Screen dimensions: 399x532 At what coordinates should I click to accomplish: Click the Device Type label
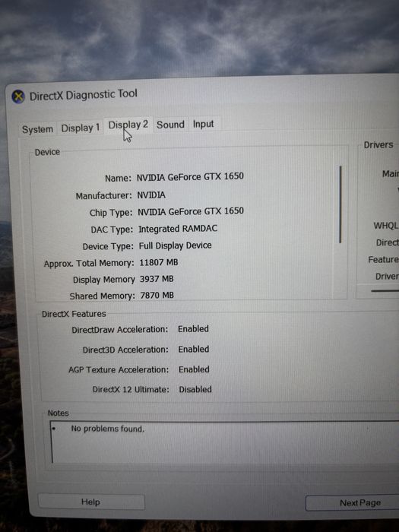coord(108,247)
